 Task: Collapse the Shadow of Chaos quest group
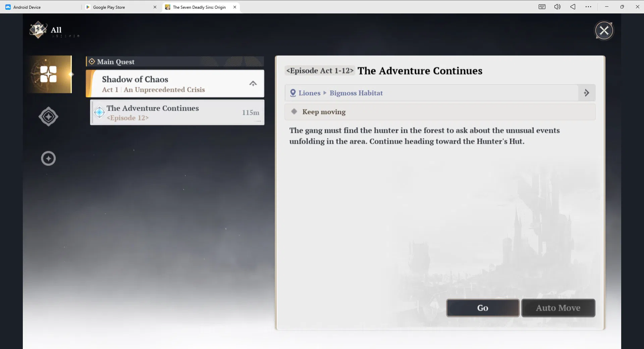(x=253, y=84)
